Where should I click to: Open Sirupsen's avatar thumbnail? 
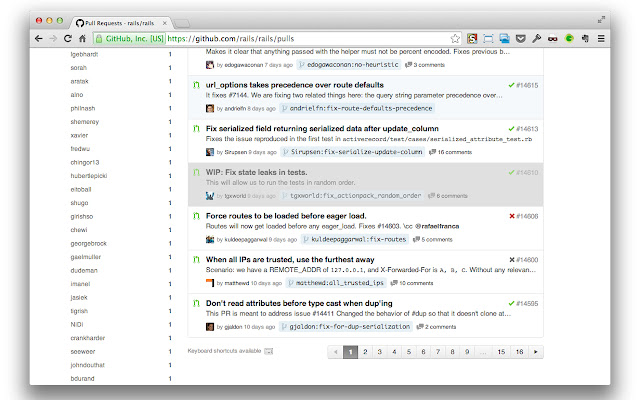click(210, 152)
